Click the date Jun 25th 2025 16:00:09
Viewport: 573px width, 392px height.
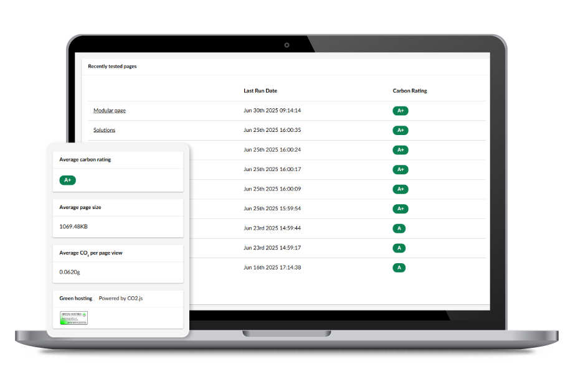[272, 189]
